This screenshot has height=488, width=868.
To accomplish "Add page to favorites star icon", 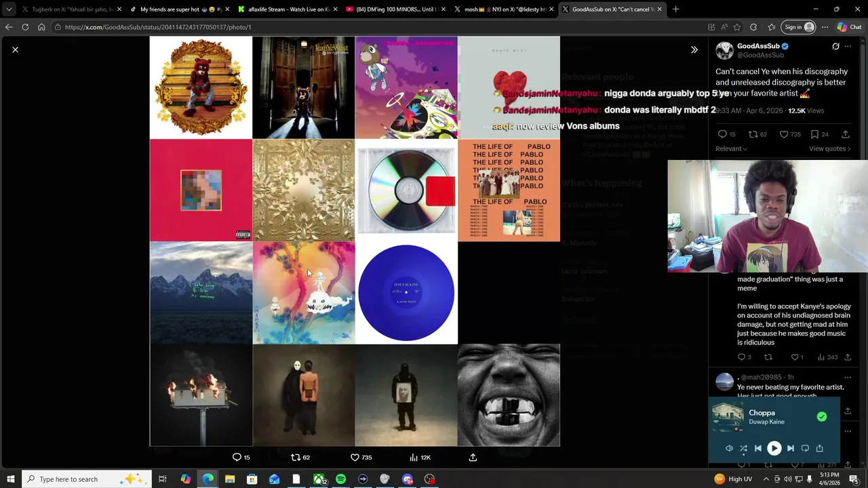I will [x=738, y=27].
